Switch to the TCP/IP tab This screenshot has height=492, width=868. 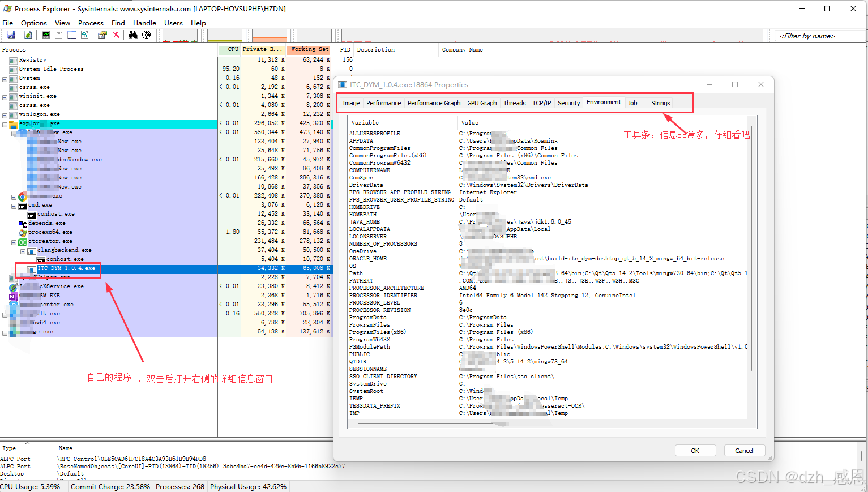pyautogui.click(x=541, y=103)
